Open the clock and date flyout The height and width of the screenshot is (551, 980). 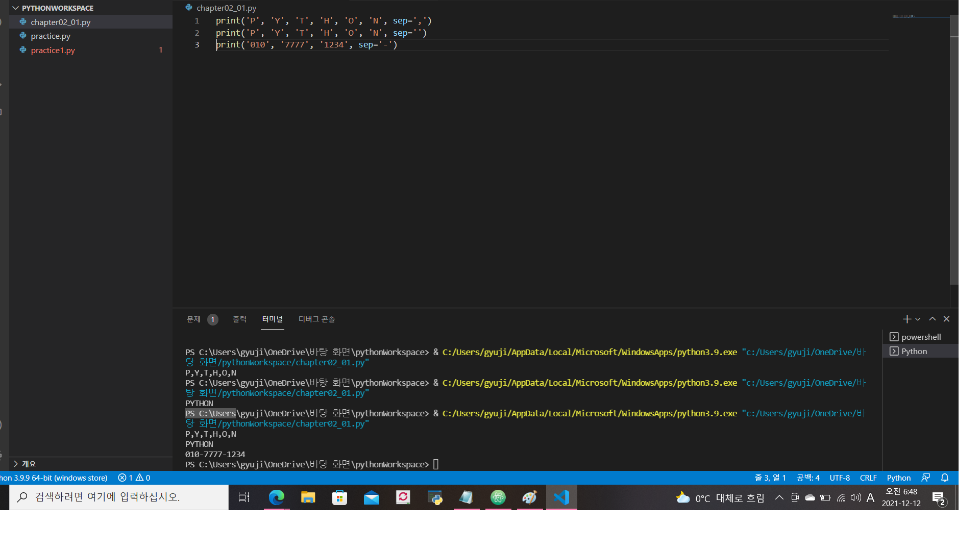tap(901, 497)
